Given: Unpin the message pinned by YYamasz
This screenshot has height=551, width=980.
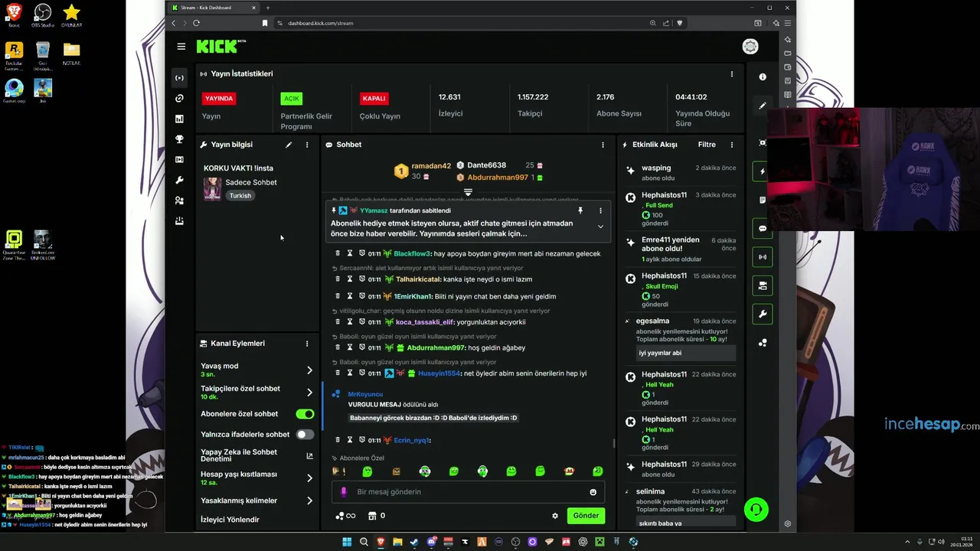Looking at the screenshot, I should tap(580, 210).
